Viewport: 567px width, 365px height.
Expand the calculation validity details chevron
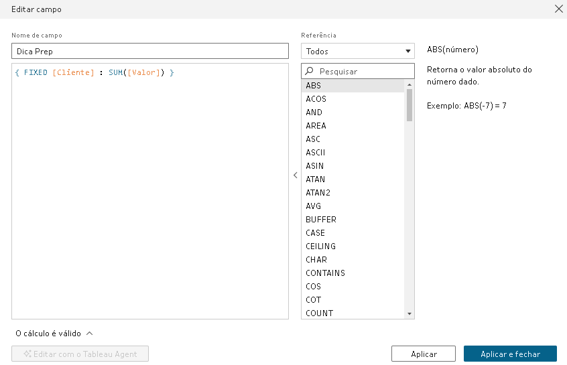[90, 333]
